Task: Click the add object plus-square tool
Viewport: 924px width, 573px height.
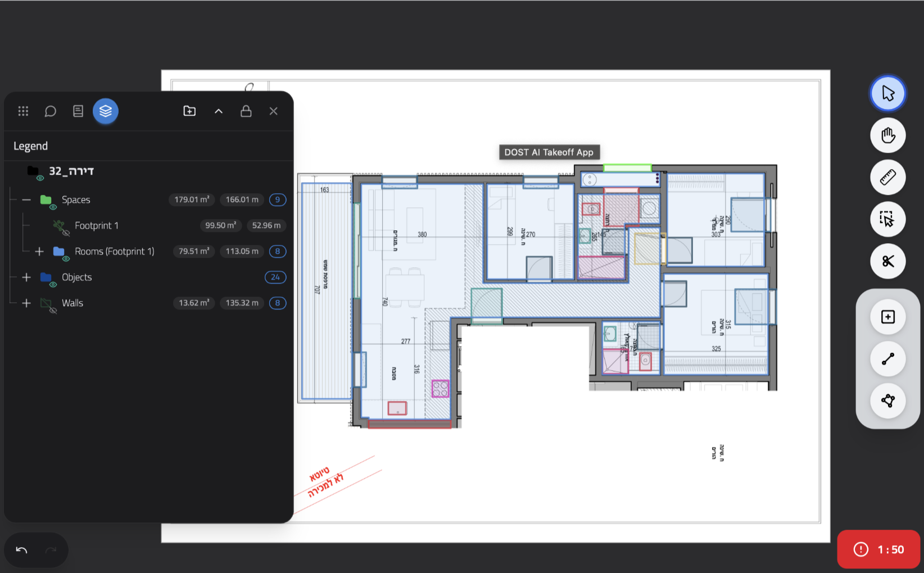Action: pyautogui.click(x=887, y=317)
